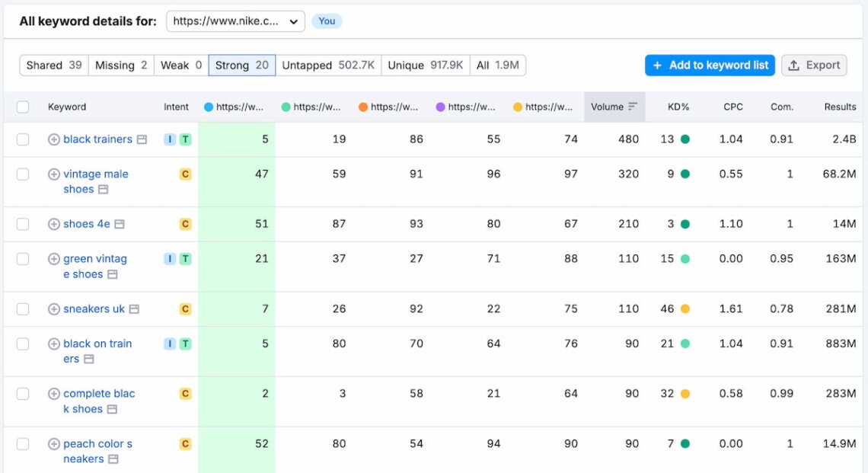Screen dimensions: 868x473
Task: Click the blue dot first domain column header
Action: pos(234,107)
